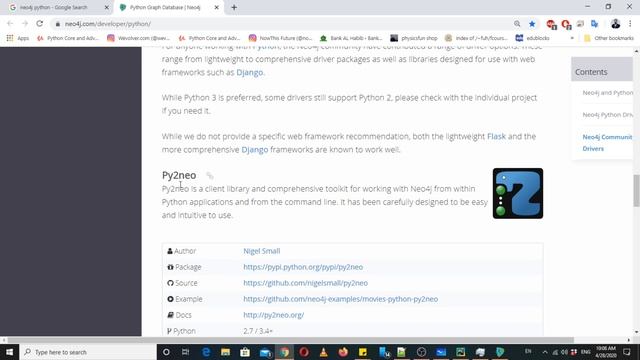Open the Chrome three-dot menu

630,24
